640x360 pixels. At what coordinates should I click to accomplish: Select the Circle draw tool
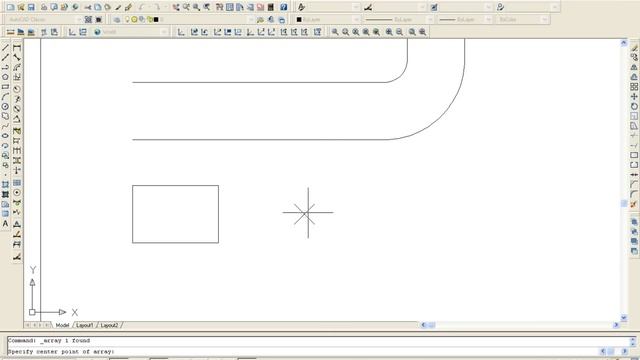[x=5, y=107]
